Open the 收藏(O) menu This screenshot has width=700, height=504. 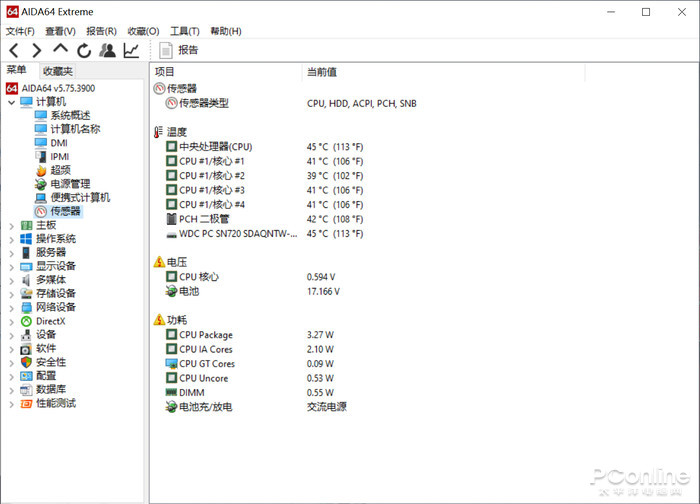(x=143, y=31)
